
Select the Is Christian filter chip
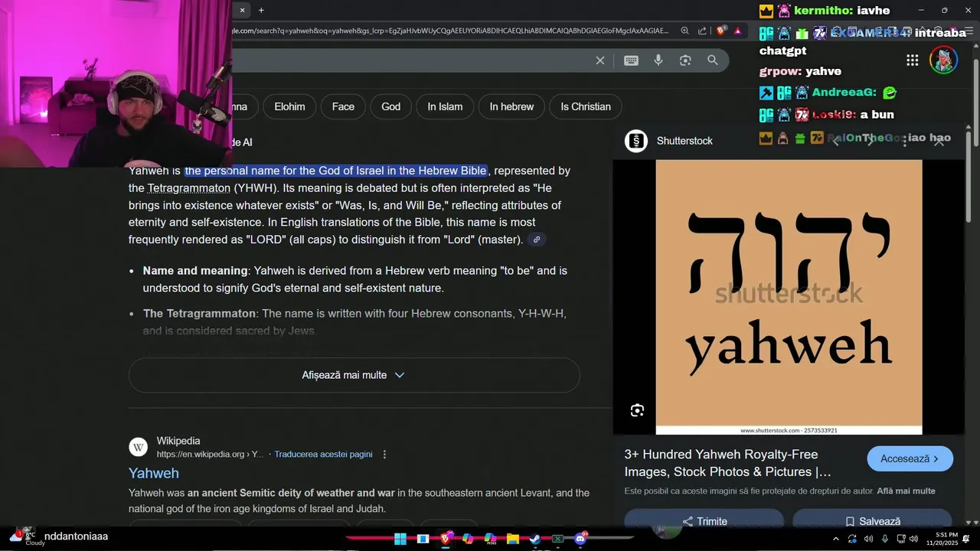point(586,106)
